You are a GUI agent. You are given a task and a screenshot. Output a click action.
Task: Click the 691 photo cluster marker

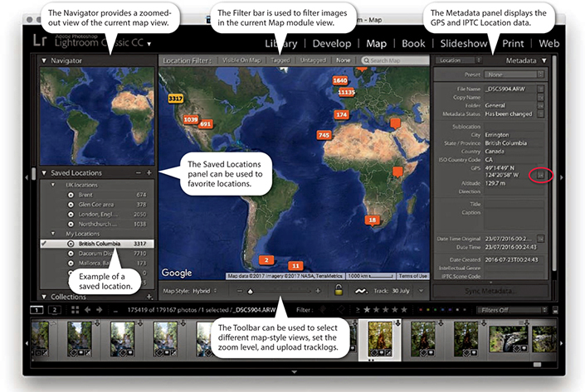pos(206,124)
